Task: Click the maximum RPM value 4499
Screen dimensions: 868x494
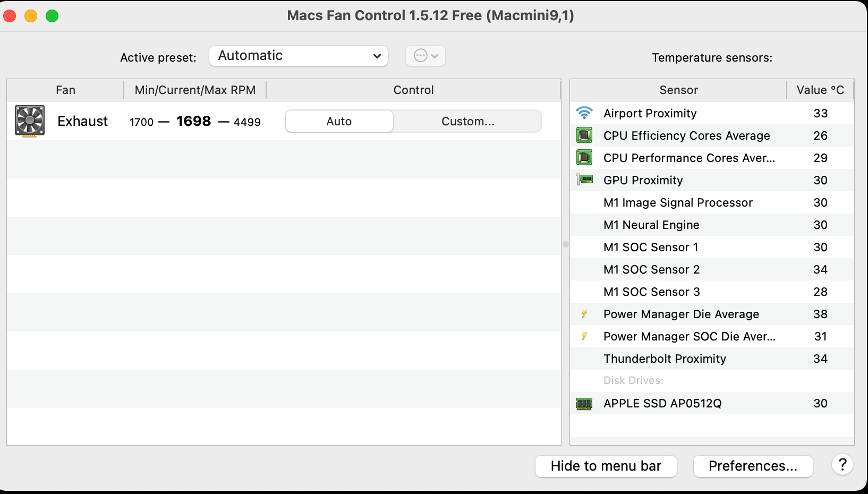Action: [x=247, y=122]
